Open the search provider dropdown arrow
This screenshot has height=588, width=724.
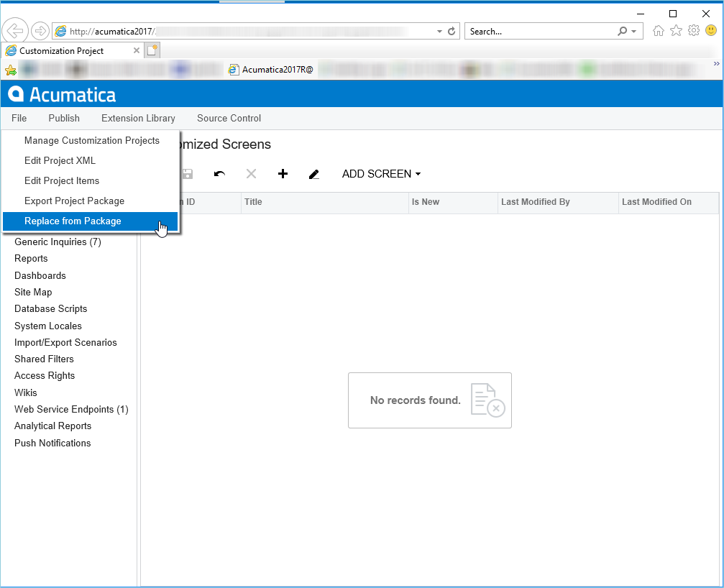634,32
